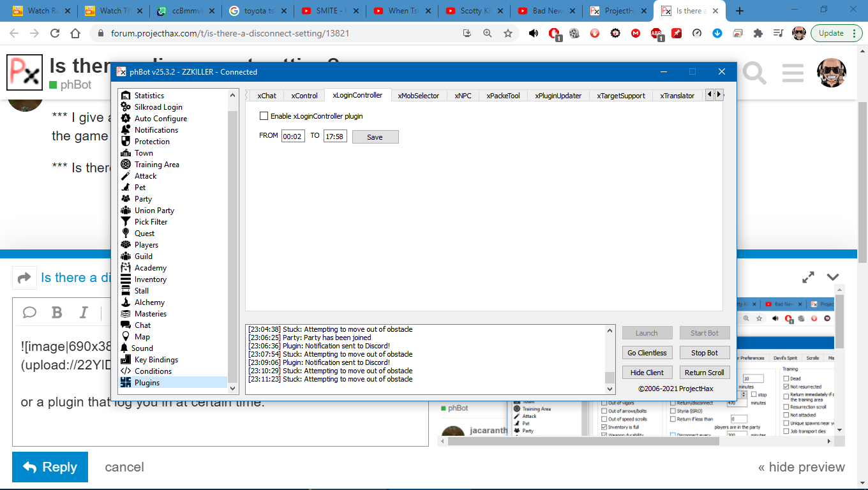Viewport: 868px width, 490px height.
Task: Toggle italic formatting in the reply editor
Action: point(84,312)
